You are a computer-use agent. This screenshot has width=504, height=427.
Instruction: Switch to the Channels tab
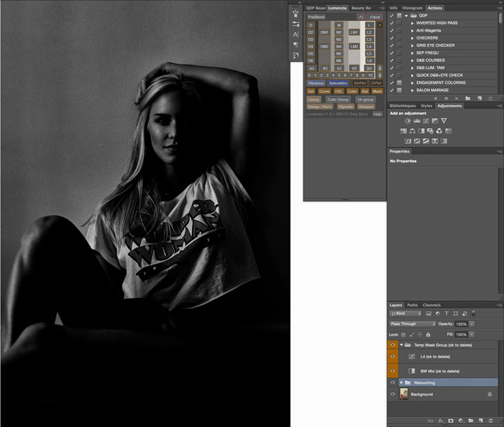(431, 306)
